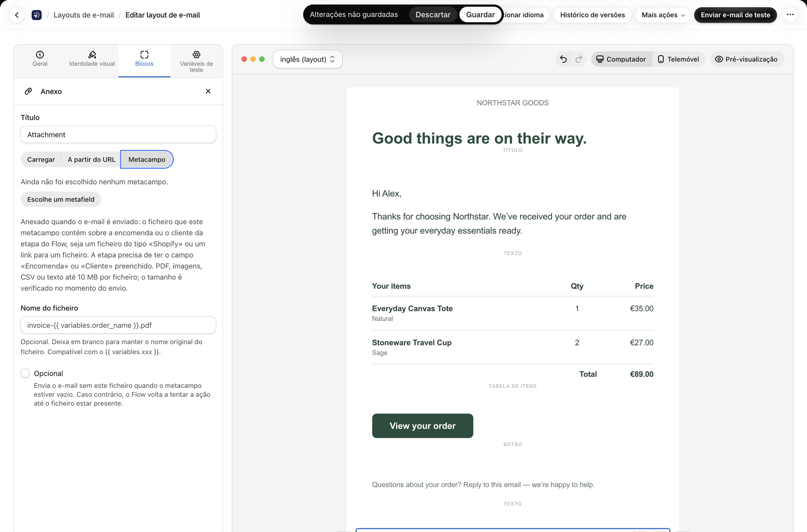Click Descartar to discard changes
This screenshot has height=532, width=807.
[433, 15]
